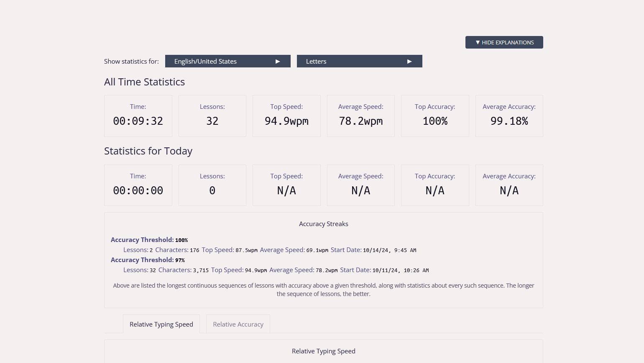The image size is (644, 363).
Task: Click the streak character count 176
Action: [194, 250]
